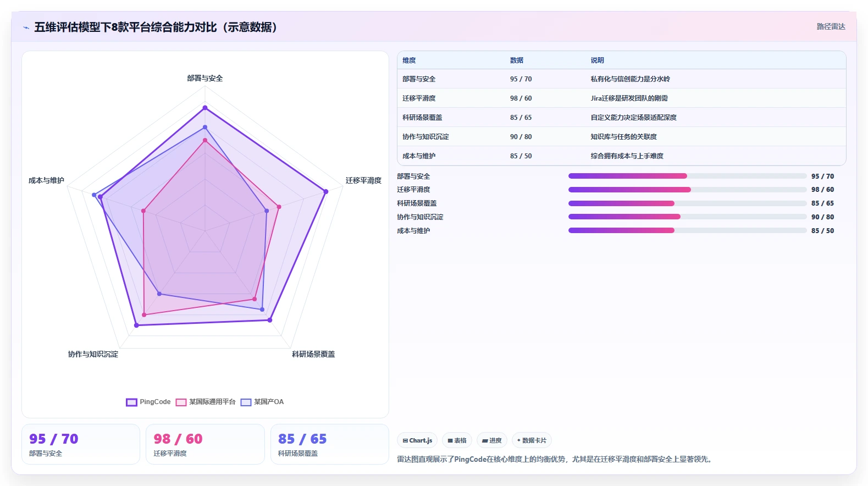Click the PingCode purple legend swatch
The height and width of the screenshot is (486, 868).
click(x=131, y=402)
